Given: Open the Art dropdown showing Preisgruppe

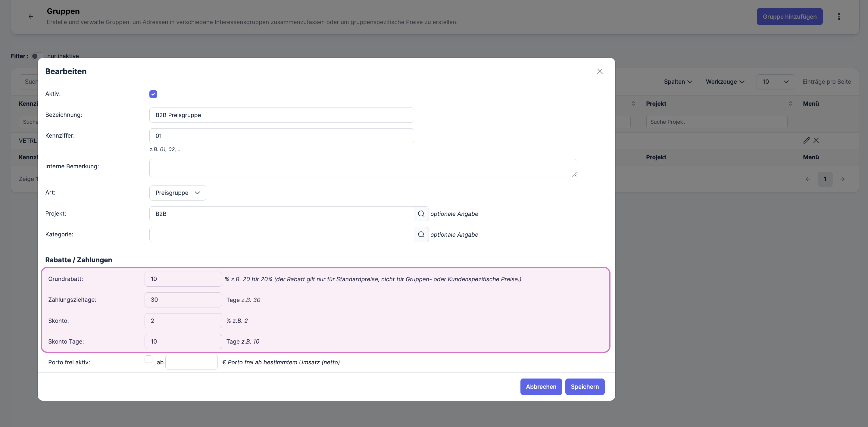Looking at the screenshot, I should coord(178,193).
